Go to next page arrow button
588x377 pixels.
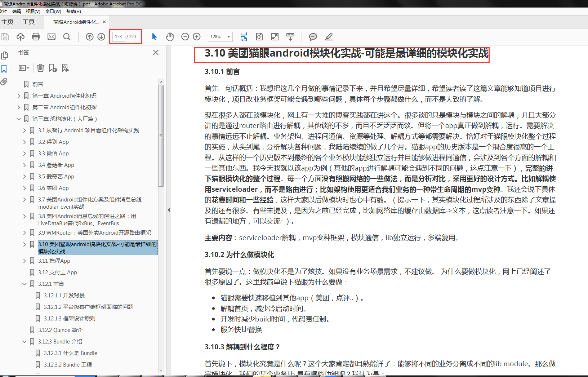(x=102, y=36)
